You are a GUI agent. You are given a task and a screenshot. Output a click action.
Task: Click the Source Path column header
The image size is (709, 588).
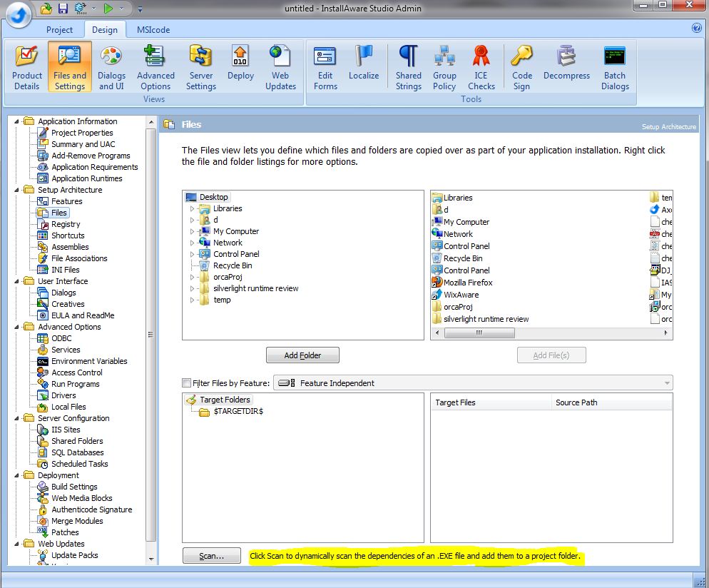pos(611,402)
